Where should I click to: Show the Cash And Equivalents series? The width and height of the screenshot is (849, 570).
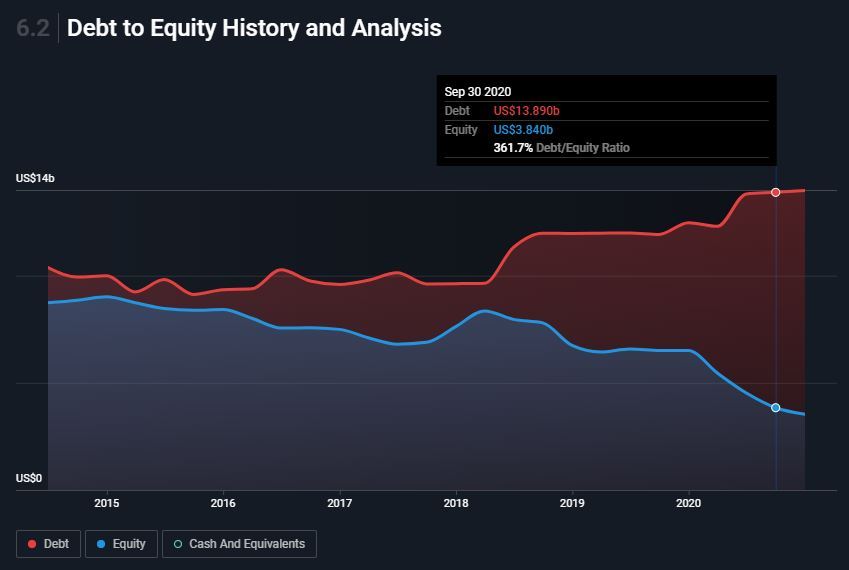pyautogui.click(x=239, y=544)
